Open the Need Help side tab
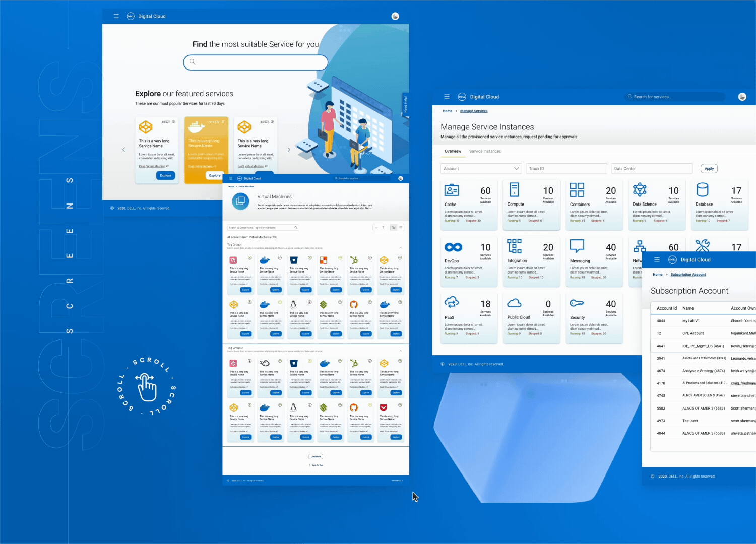The width and height of the screenshot is (756, 544). pos(405,104)
